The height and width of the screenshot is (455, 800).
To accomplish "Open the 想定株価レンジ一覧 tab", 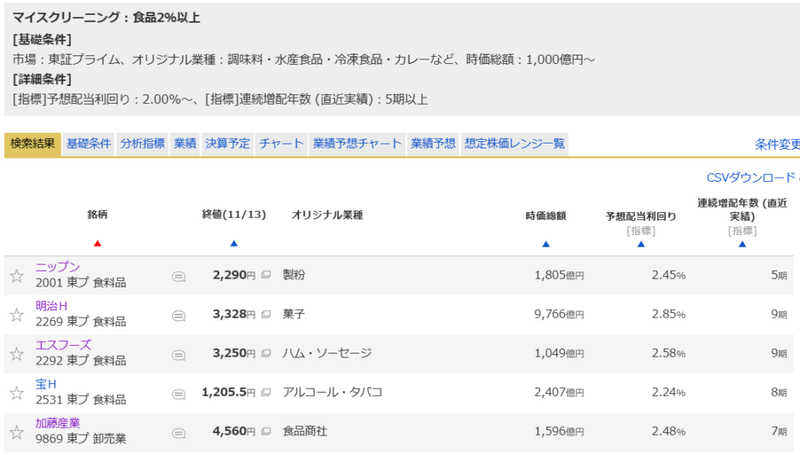I will (x=514, y=144).
